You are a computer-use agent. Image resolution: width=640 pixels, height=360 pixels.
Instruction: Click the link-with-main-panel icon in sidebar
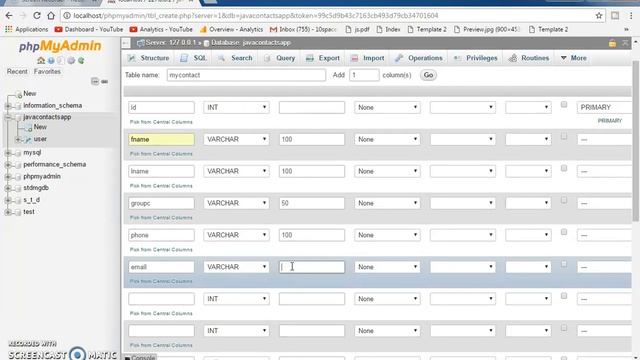104,81
